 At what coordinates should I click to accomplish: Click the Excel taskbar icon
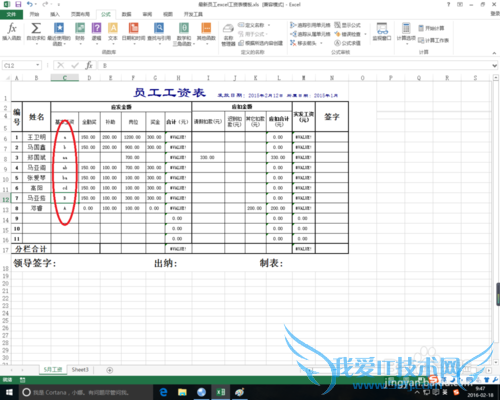[x=221, y=392]
